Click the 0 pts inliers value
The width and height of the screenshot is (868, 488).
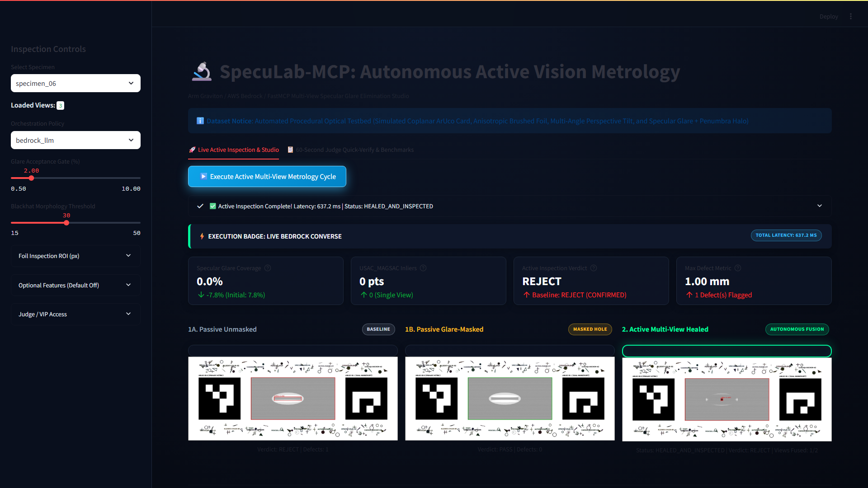[x=372, y=282]
